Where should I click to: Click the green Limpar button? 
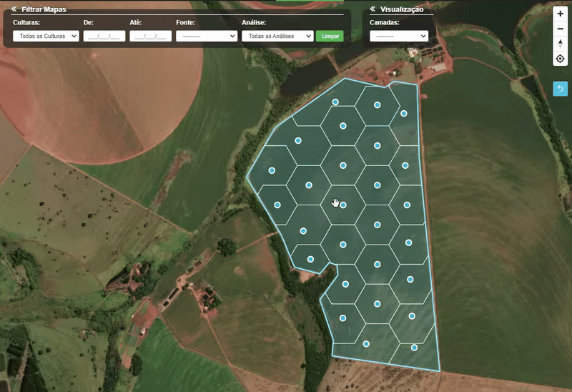[330, 36]
